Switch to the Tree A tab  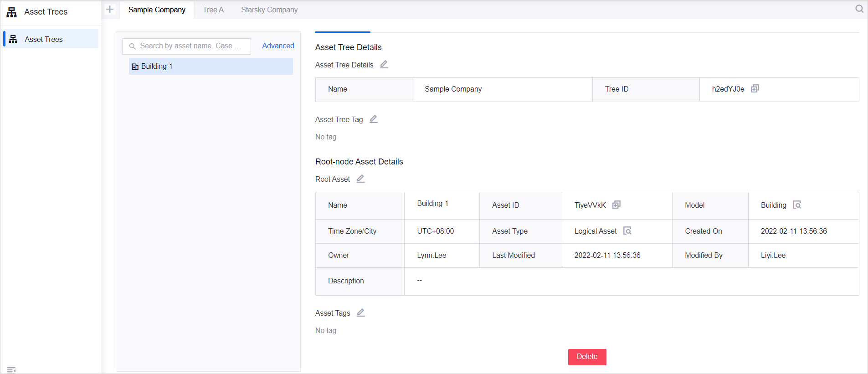(213, 10)
